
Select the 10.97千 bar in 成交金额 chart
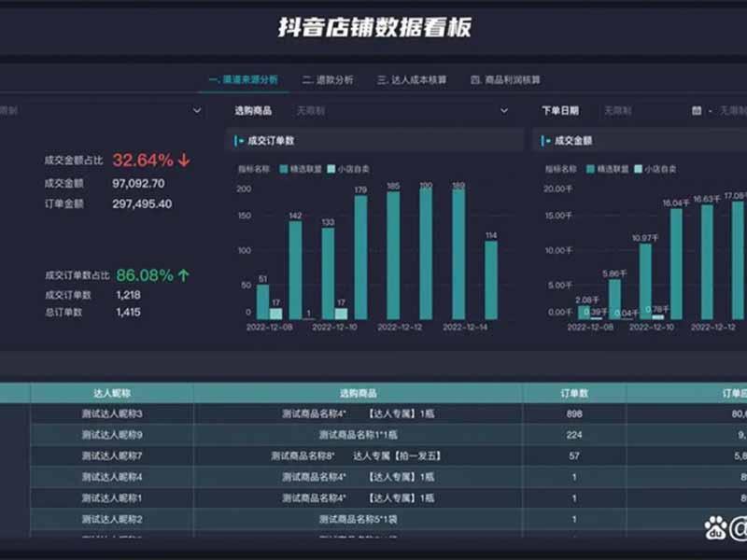645,282
